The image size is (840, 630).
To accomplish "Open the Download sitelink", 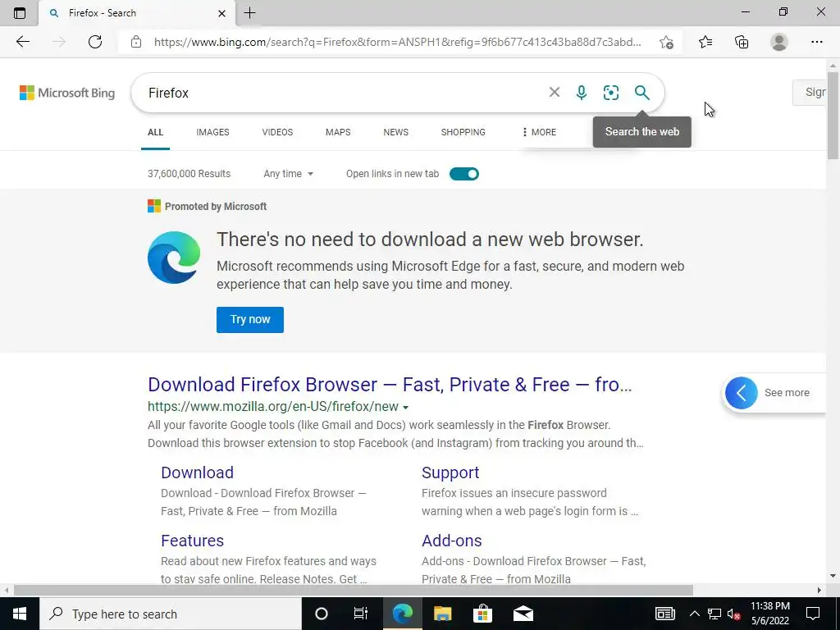I will (197, 472).
